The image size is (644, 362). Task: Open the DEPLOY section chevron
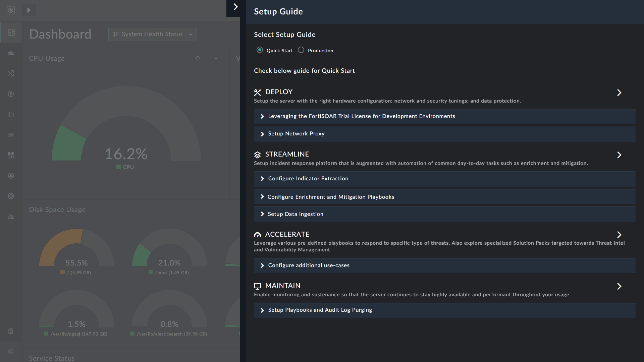pyautogui.click(x=619, y=93)
